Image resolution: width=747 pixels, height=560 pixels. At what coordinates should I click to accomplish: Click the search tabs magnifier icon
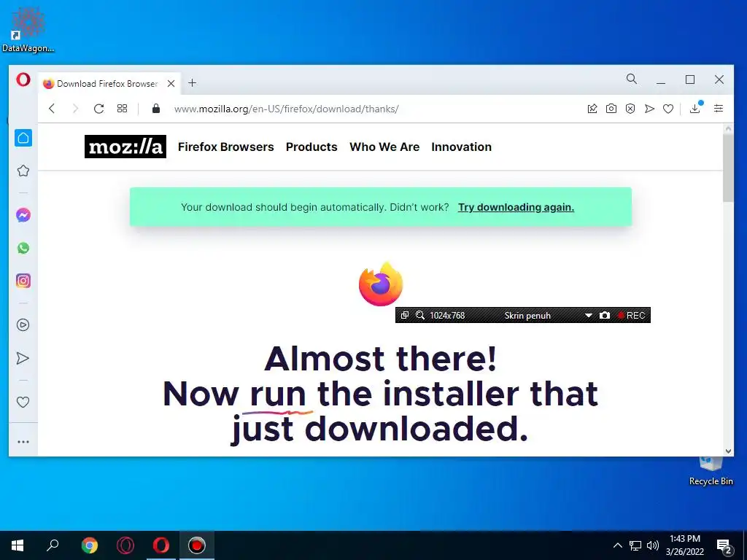[631, 79]
